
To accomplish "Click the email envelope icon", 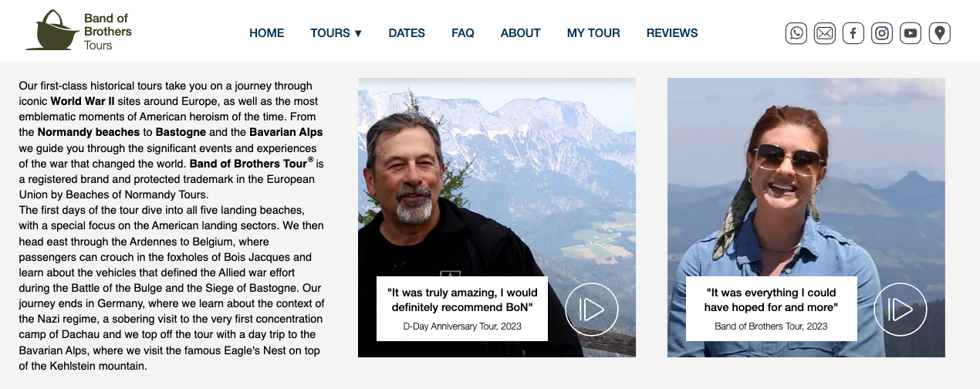I will (x=825, y=33).
